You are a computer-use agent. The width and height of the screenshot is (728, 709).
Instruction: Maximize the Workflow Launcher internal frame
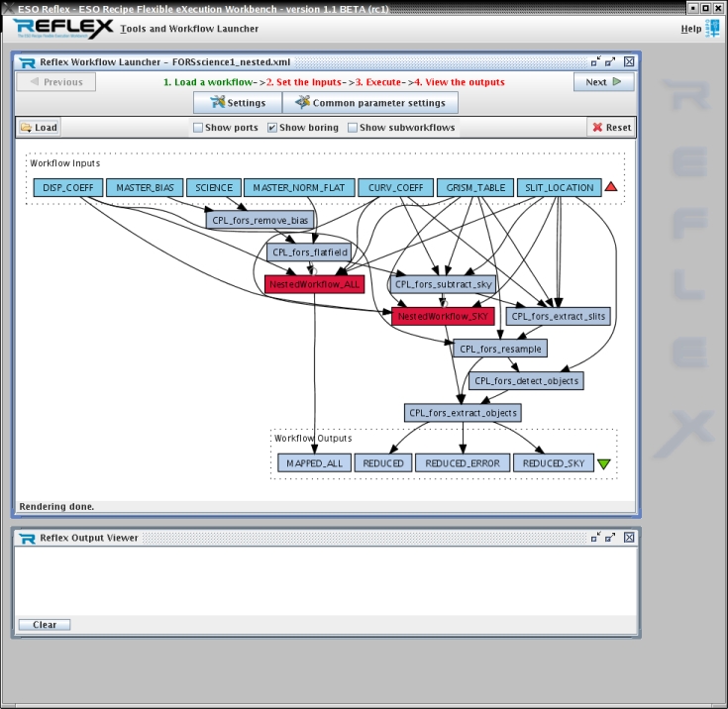coord(611,61)
